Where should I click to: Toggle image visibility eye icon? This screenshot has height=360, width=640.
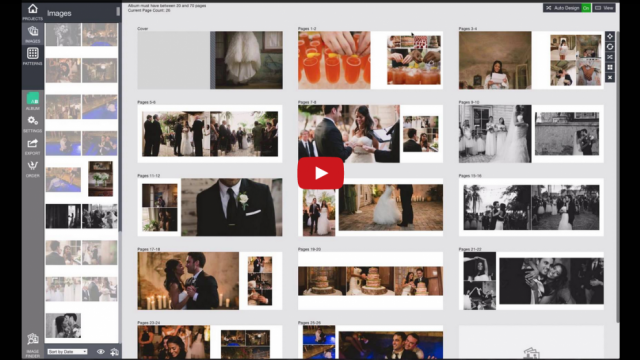pyautogui.click(x=100, y=351)
